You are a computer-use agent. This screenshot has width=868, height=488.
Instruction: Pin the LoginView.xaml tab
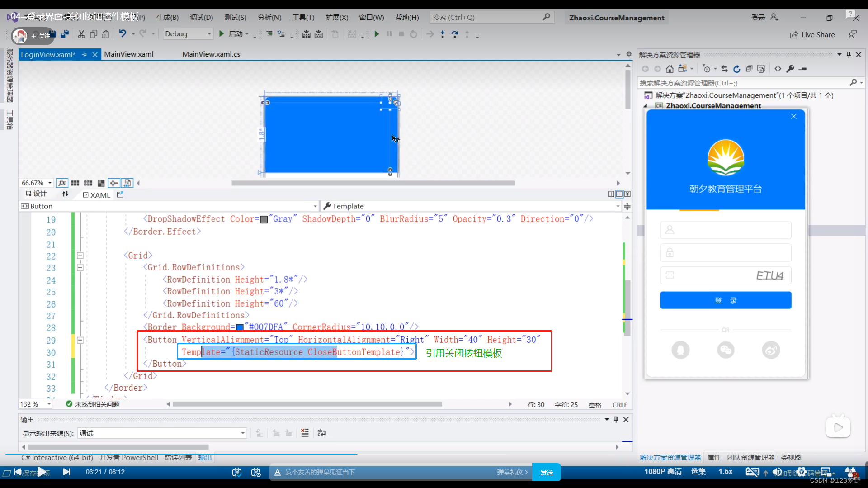[x=85, y=54]
